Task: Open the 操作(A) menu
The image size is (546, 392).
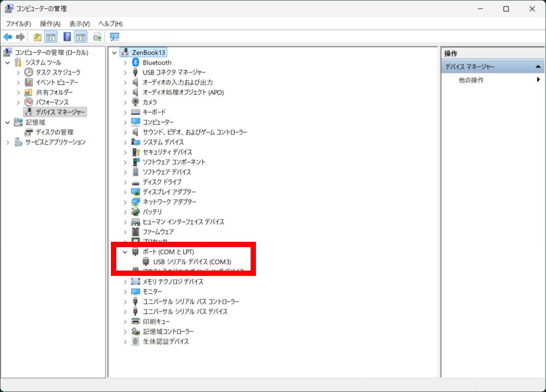Action: [50, 24]
